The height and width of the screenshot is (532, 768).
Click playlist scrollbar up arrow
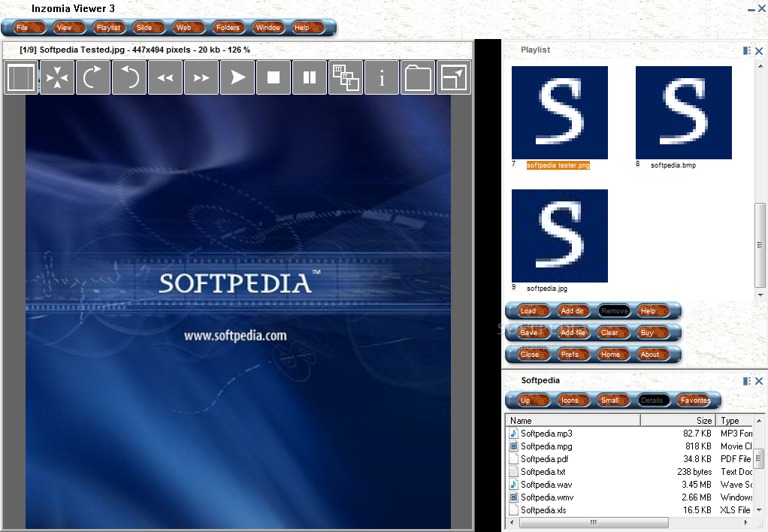click(x=760, y=65)
